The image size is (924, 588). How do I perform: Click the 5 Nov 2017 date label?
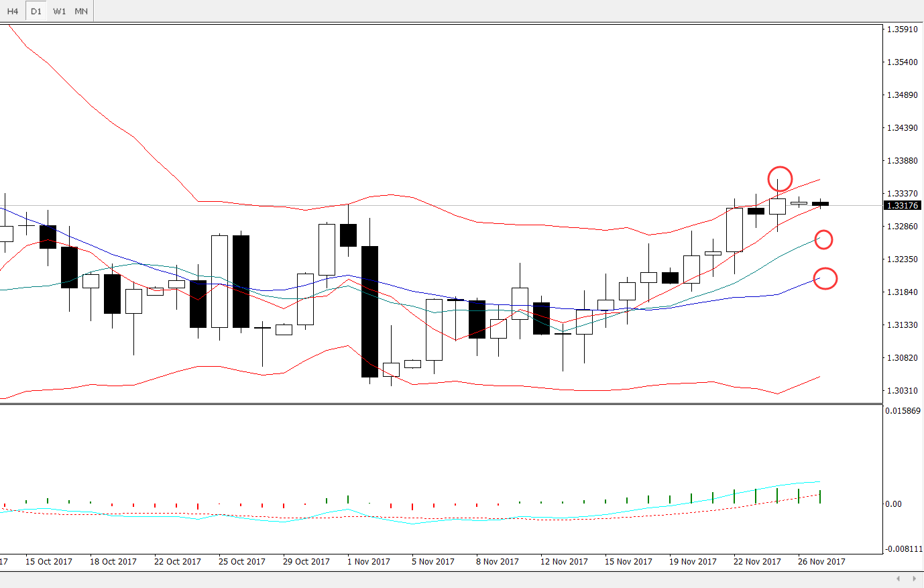[x=433, y=562]
